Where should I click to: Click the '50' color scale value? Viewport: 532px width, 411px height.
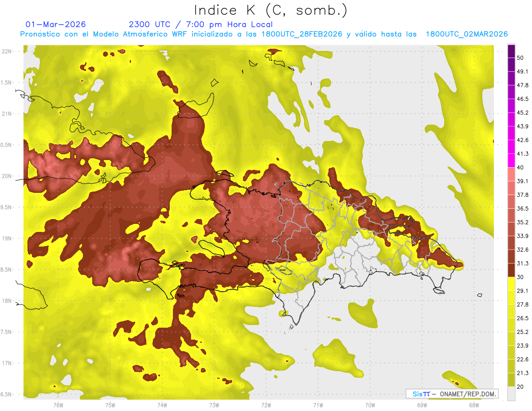coord(520,58)
